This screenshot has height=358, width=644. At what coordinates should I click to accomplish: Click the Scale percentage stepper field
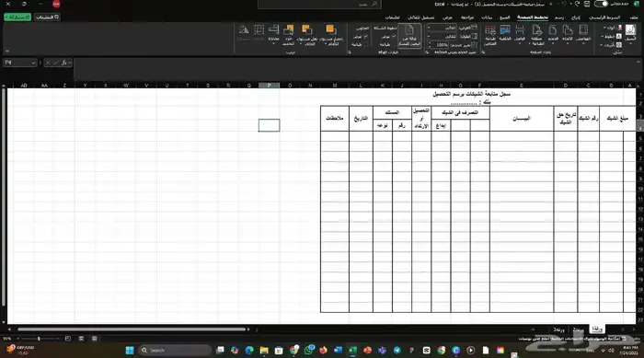pyautogui.click(x=438, y=44)
